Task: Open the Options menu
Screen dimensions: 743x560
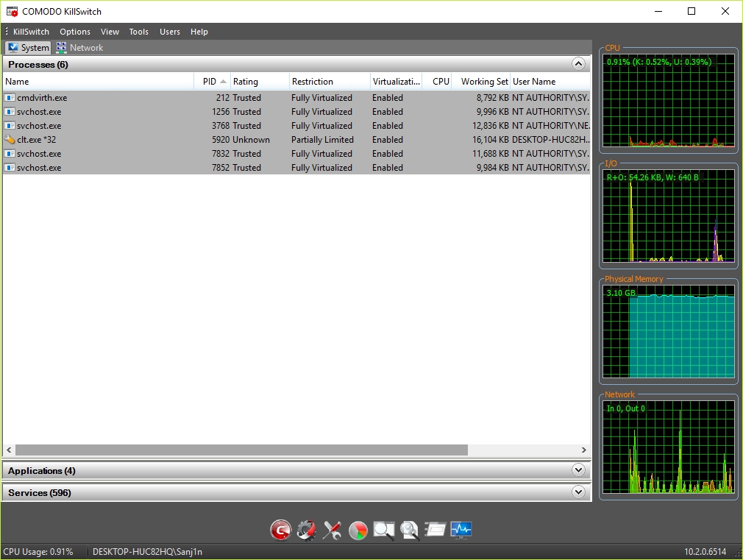Action: 75,32
